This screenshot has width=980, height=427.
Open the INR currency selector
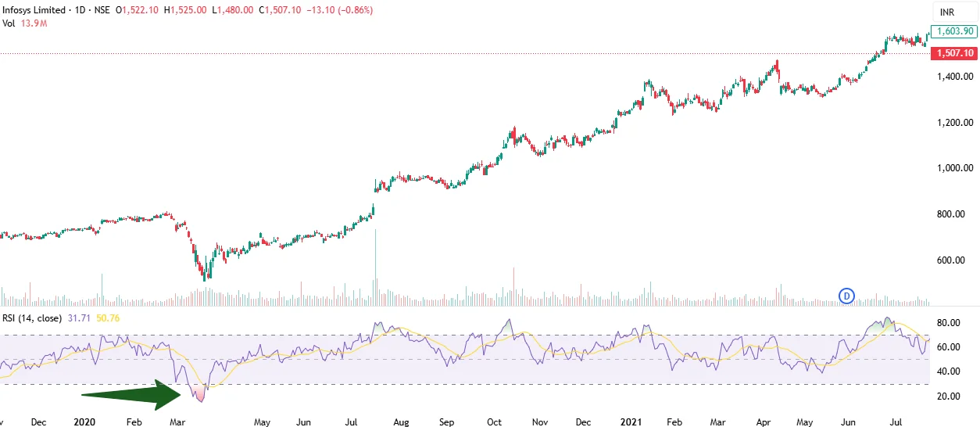click(955, 13)
